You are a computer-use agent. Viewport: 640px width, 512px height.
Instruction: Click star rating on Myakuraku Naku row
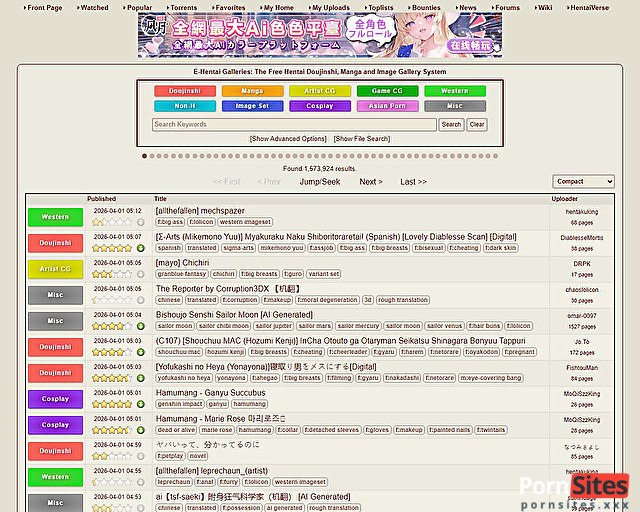(112, 248)
